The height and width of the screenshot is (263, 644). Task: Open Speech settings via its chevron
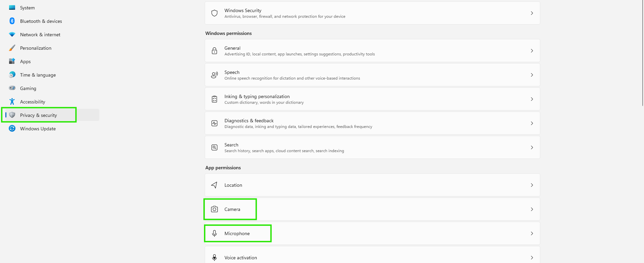[532, 75]
